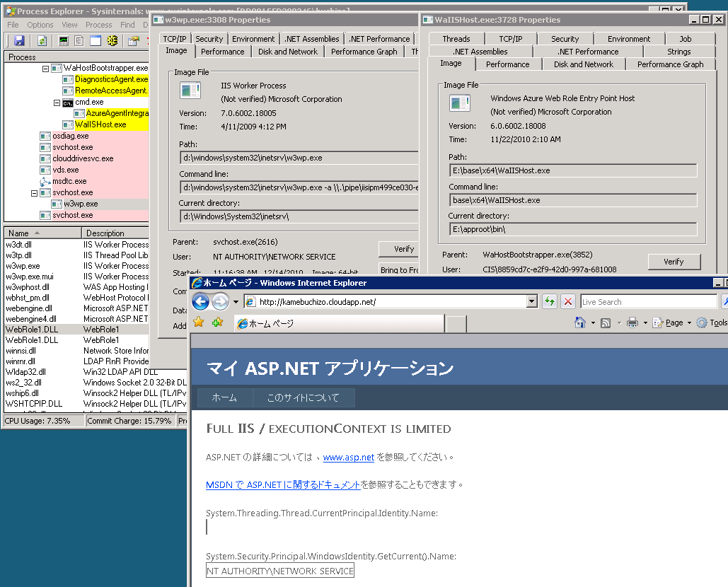728x587 pixels.
Task: Switch to Disk and Network tab in WaIISHost Properties
Action: [x=584, y=64]
